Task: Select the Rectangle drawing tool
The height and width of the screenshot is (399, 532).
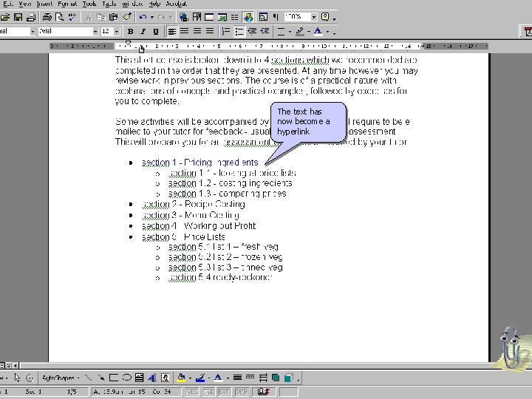Action: [x=114, y=378]
